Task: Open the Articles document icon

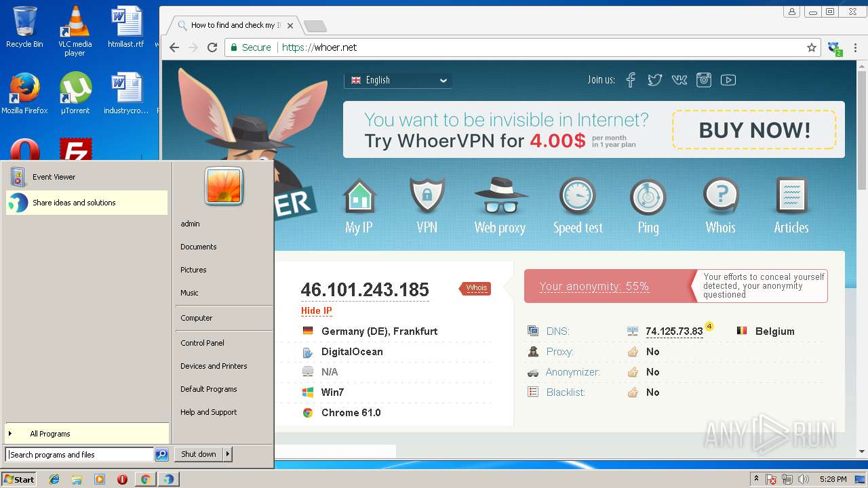Action: [791, 197]
